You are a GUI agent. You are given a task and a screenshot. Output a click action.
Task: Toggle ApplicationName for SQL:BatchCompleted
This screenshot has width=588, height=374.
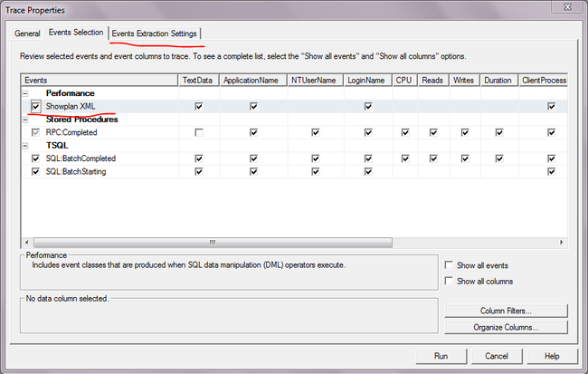point(253,158)
